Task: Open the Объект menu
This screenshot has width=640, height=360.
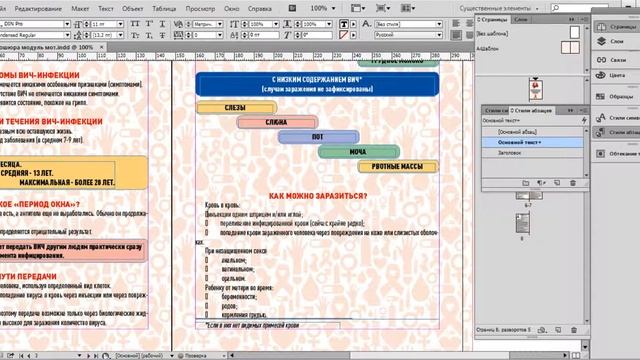Action: [133, 8]
